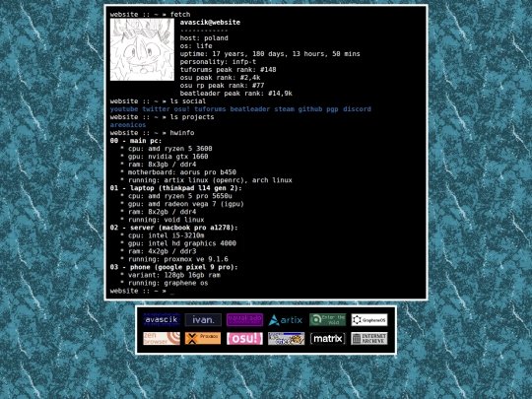
Task: Click the 'running: void linux' line
Action: click(x=163, y=220)
